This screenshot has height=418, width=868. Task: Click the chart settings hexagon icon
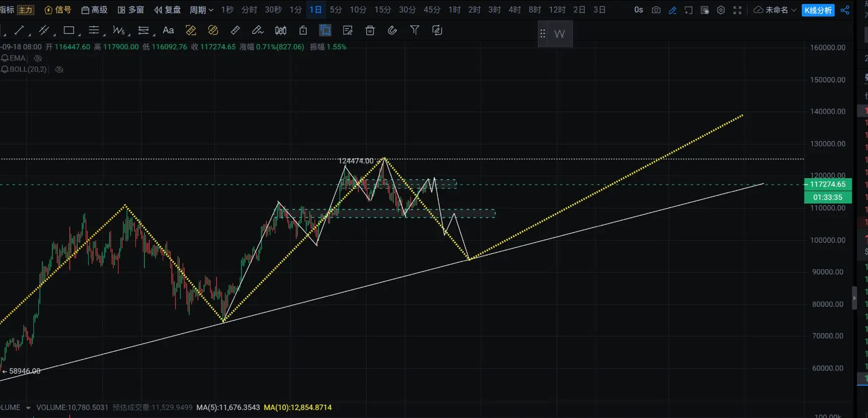click(721, 10)
